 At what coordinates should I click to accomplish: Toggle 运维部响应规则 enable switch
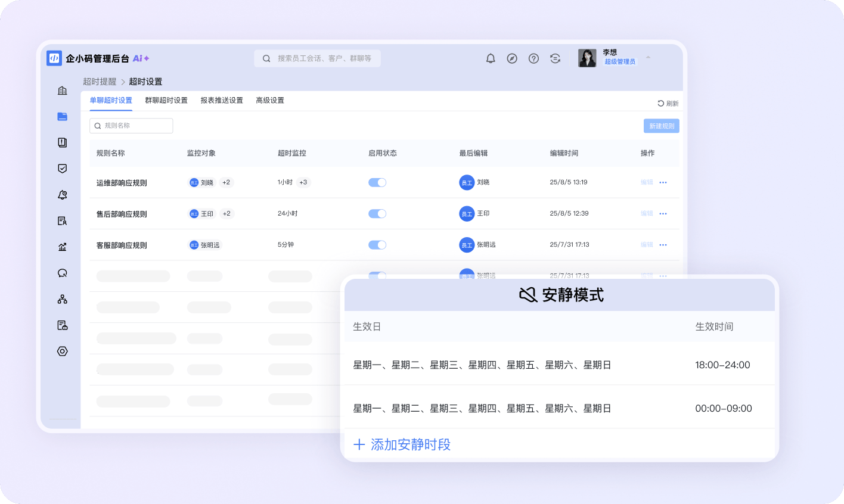point(377,182)
